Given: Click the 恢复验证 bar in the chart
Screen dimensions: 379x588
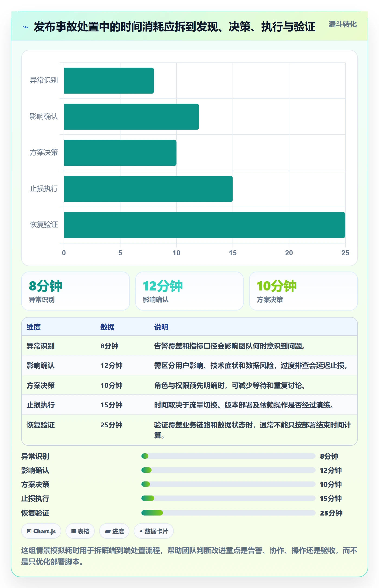Looking at the screenshot, I should pos(205,225).
